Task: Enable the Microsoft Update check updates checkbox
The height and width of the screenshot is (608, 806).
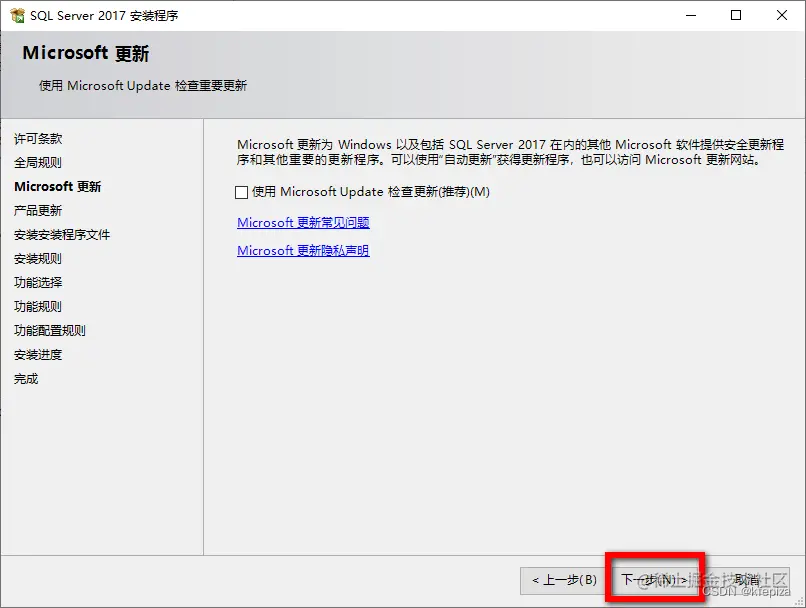Action: tap(242, 192)
